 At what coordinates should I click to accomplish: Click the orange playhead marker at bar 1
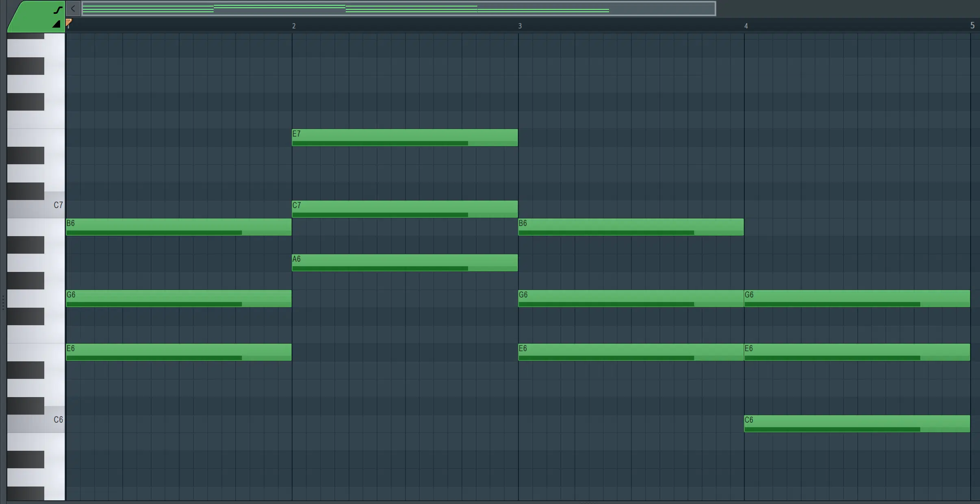[69, 23]
